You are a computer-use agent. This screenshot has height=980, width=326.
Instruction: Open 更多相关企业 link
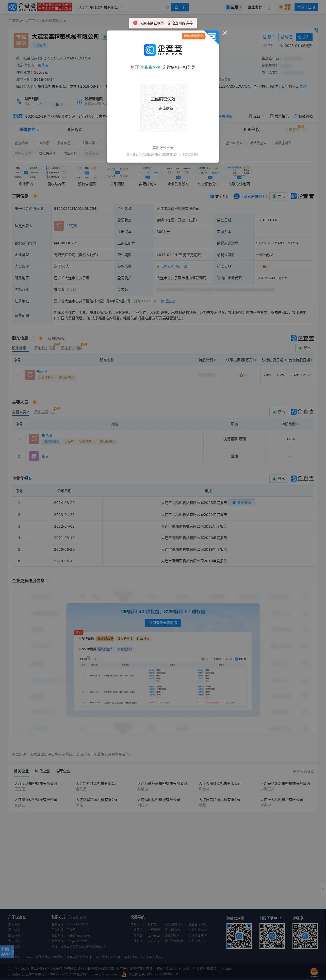point(303,771)
